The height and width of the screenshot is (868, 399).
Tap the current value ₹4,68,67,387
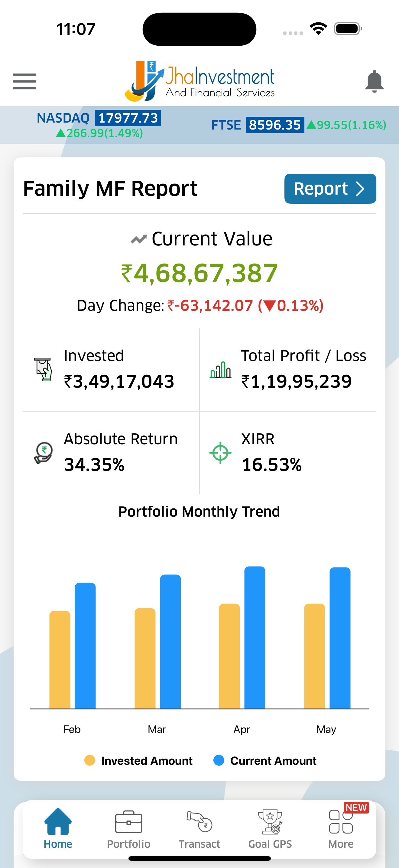coord(199,273)
